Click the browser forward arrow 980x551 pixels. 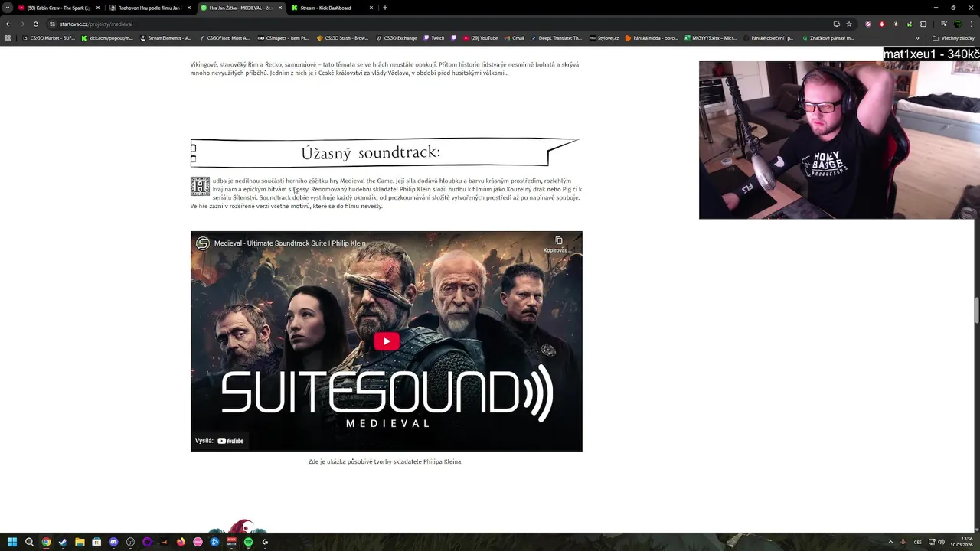pos(21,24)
